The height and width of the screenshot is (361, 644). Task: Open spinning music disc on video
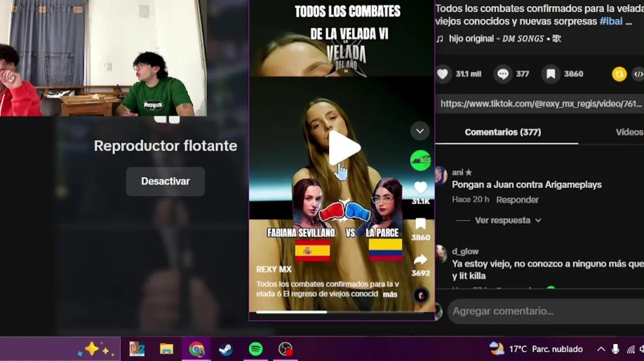(421, 295)
